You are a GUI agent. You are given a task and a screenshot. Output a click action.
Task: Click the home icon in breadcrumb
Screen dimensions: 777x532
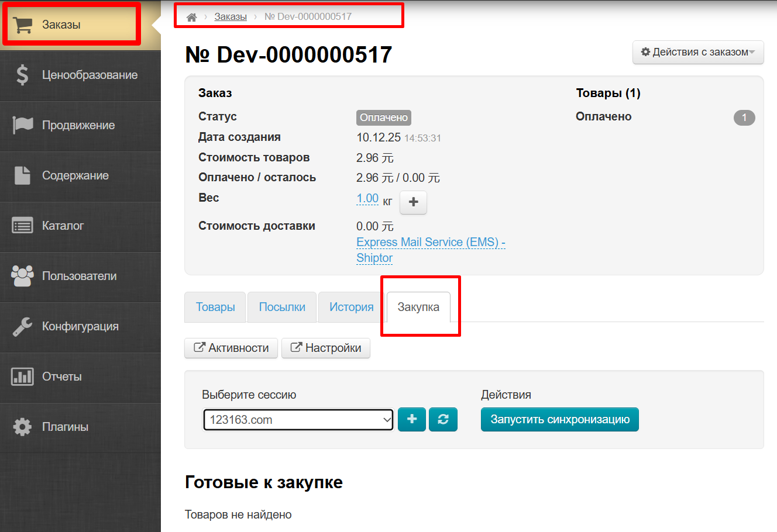[x=191, y=17]
